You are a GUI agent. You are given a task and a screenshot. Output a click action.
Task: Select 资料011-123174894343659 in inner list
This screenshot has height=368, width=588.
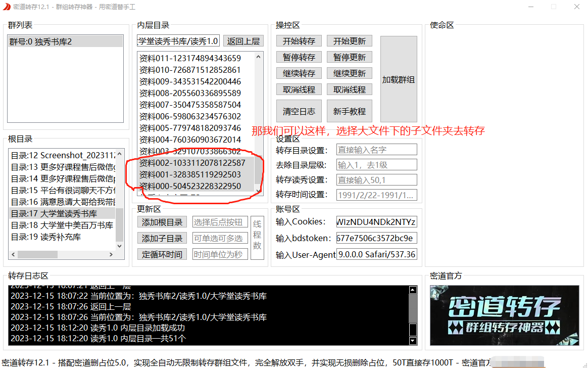pyautogui.click(x=197, y=58)
